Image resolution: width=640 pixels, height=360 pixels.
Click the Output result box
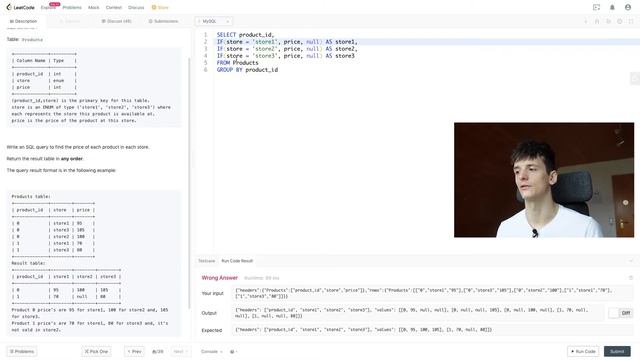click(x=418, y=313)
